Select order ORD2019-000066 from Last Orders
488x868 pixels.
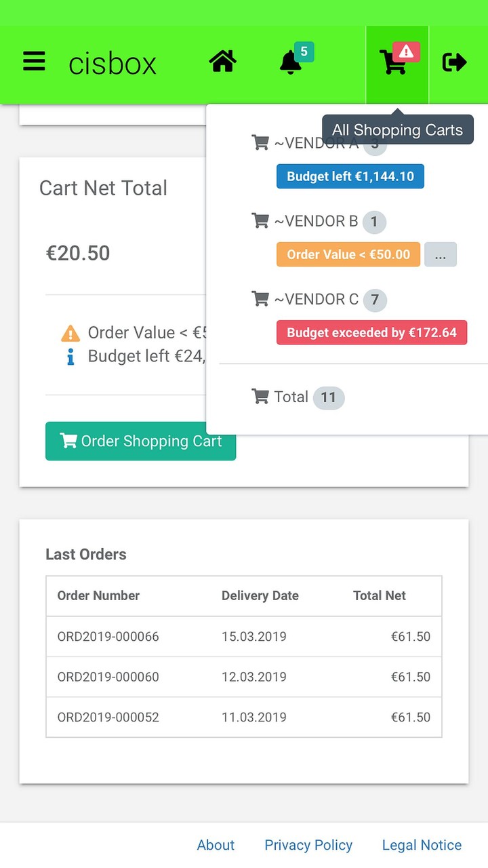click(x=107, y=636)
